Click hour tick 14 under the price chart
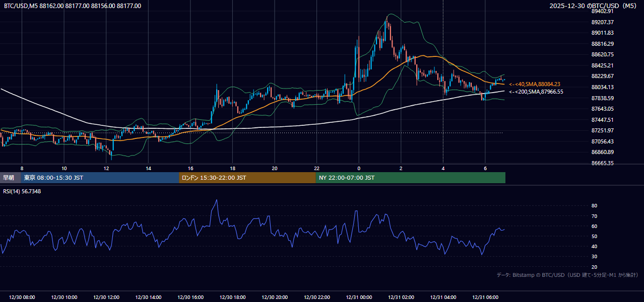The width and height of the screenshot is (644, 302). click(148, 168)
